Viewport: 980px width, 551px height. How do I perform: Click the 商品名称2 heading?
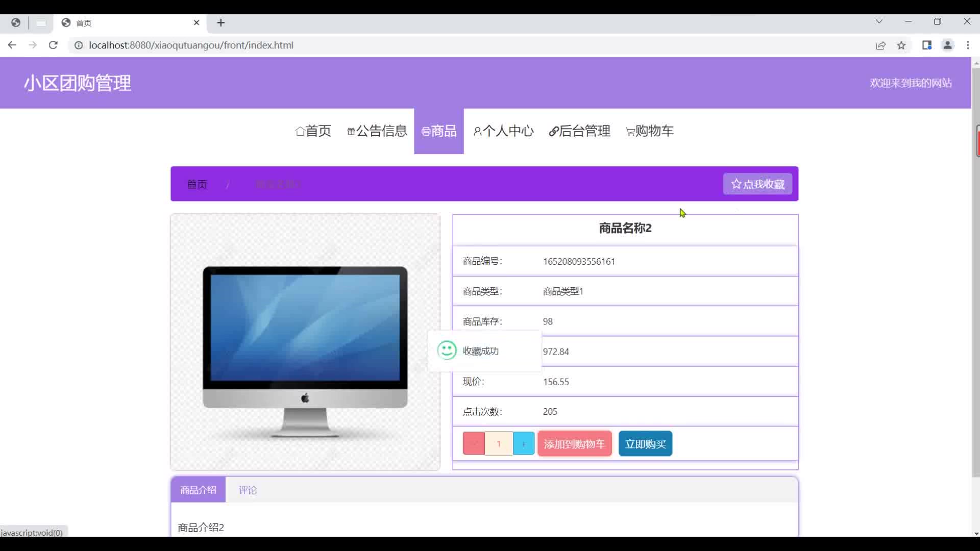point(625,228)
